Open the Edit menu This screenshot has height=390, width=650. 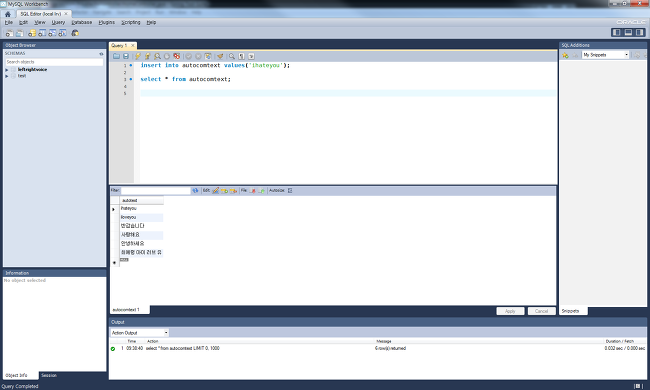point(24,22)
